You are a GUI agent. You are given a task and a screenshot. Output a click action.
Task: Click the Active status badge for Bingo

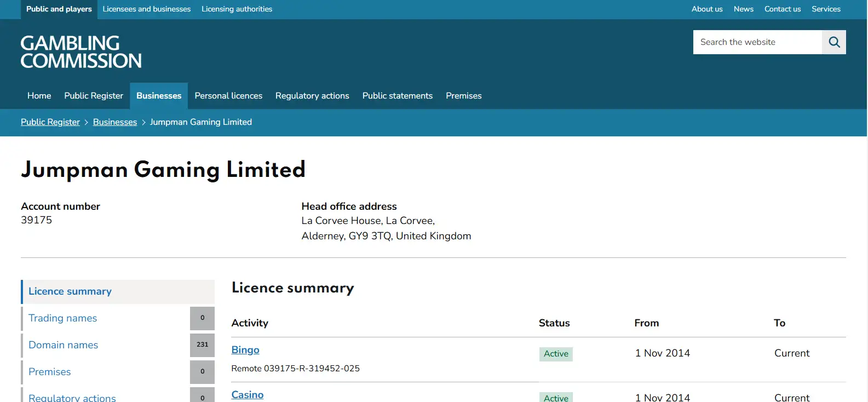pyautogui.click(x=556, y=354)
